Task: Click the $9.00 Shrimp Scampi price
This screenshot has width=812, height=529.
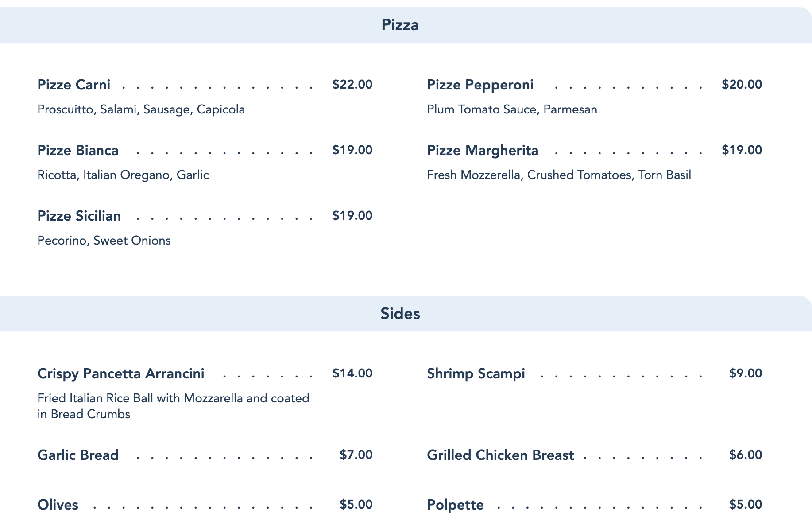Action: click(746, 373)
